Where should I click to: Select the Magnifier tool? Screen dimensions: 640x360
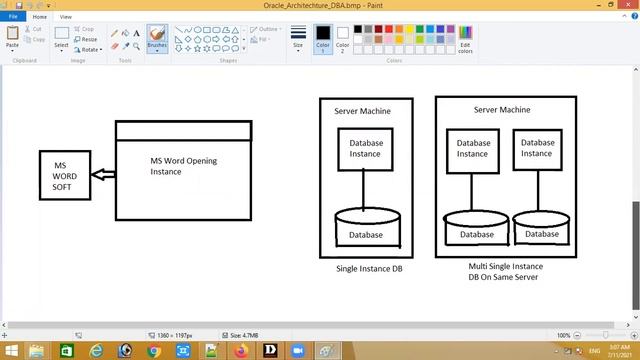tap(136, 47)
